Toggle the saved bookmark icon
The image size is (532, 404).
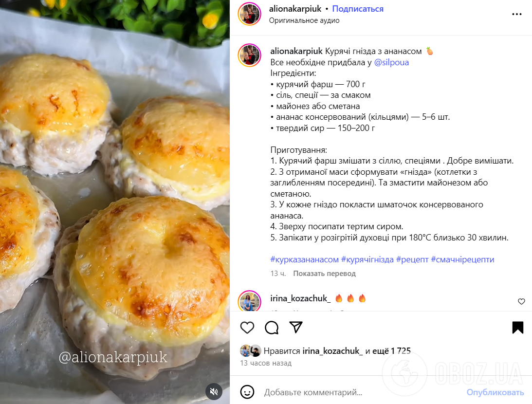pyautogui.click(x=518, y=328)
